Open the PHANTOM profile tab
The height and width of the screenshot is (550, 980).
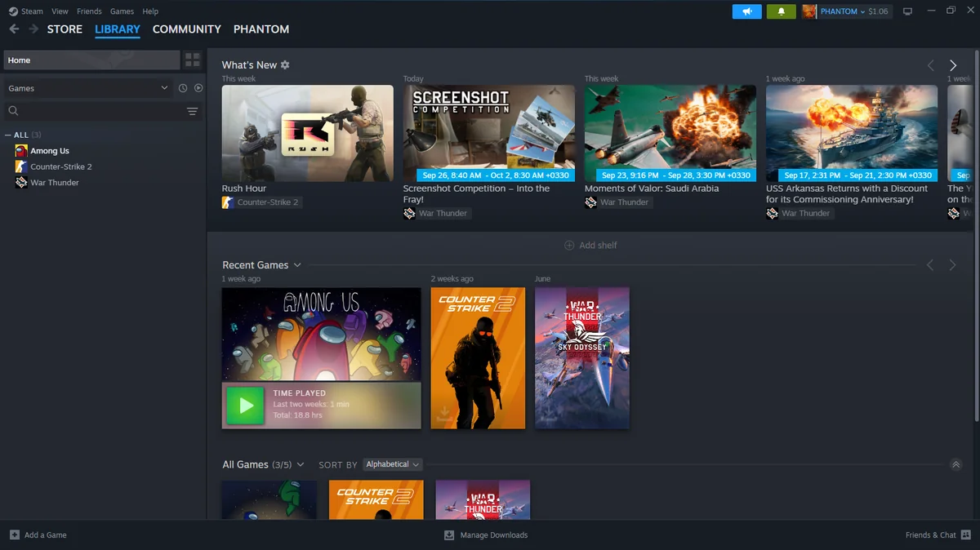pos(261,29)
